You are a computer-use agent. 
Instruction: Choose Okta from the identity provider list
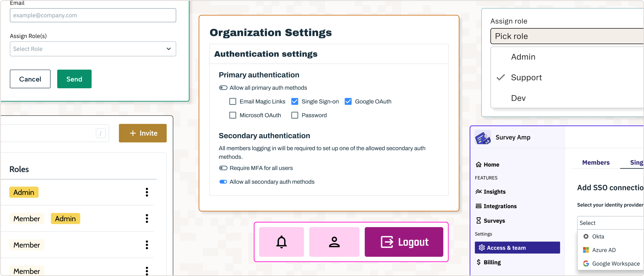coord(598,236)
